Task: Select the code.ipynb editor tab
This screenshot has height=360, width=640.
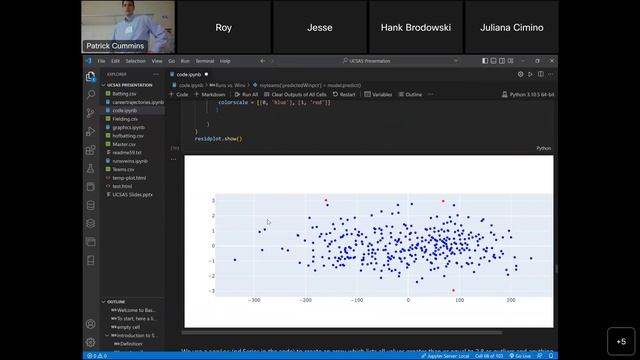Action: pos(189,74)
